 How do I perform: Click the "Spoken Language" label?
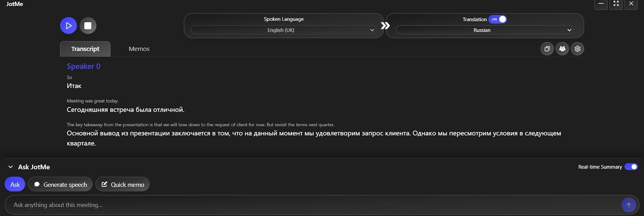pos(284,19)
